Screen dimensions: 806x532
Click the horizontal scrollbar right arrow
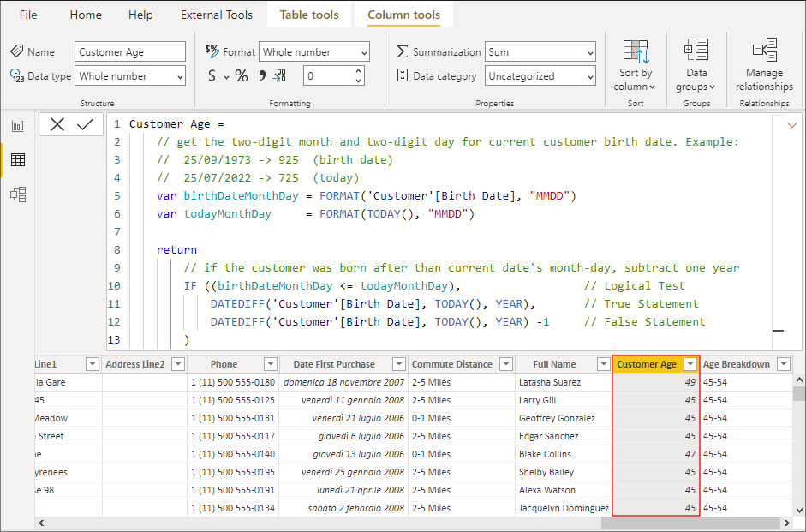(x=786, y=523)
